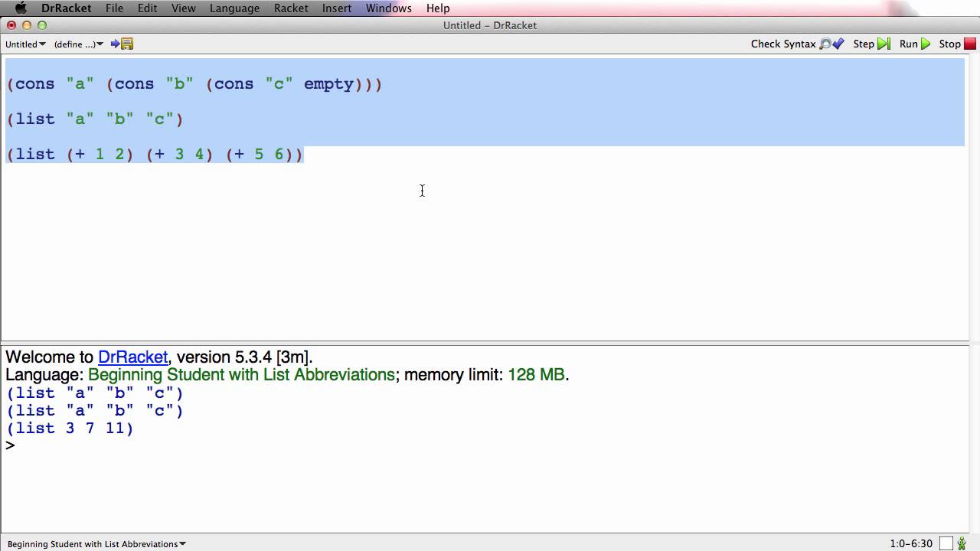The image size is (980, 551).
Task: Click the Check Syntax button
Action: coord(797,44)
